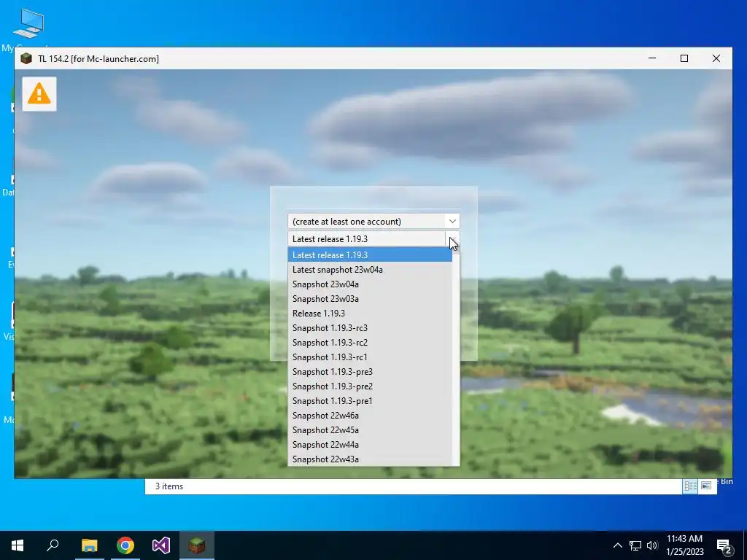Select "Latest release 1.19.3" in list
The image size is (747, 560).
[x=370, y=254]
